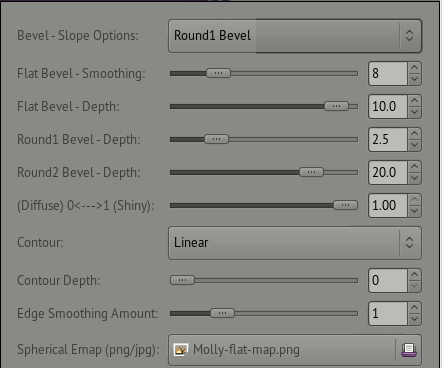The height and width of the screenshot is (368, 442).
Task: Decrease the Edge Smoothing Amount with down arrow
Action: pos(414,319)
